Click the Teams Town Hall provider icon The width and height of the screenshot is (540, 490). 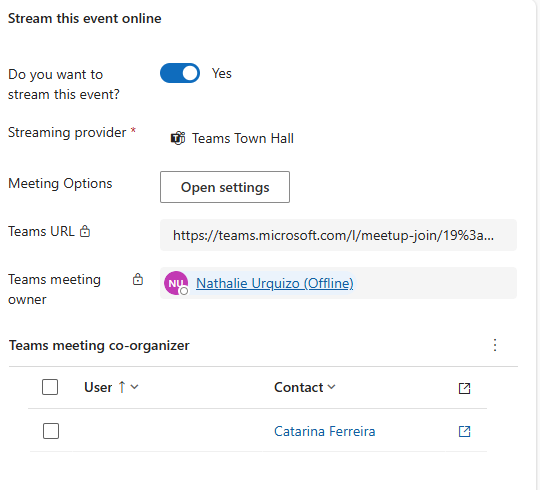[178, 138]
